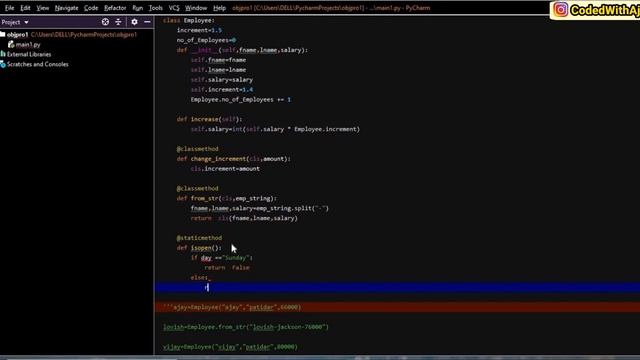The image size is (640, 360).
Task: Click the Collapse All icon in Project panel
Action: 118,22
